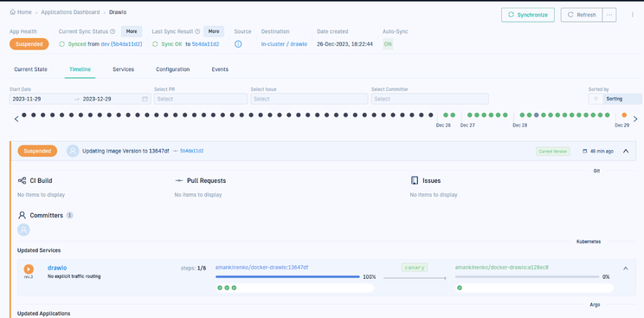Click the calendar icon beside 46 min ago
Viewport: 644px width, 318px height.
click(585, 152)
